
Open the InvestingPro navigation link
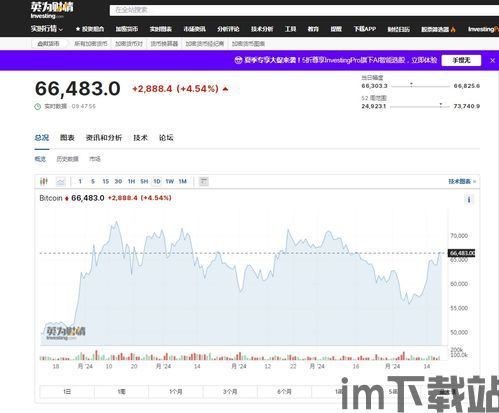(x=483, y=29)
